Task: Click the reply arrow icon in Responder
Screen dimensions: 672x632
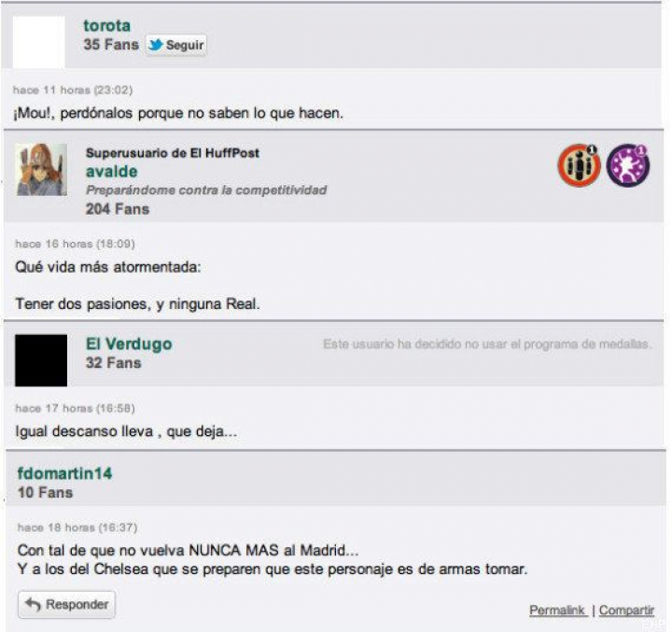Action: coord(33,604)
